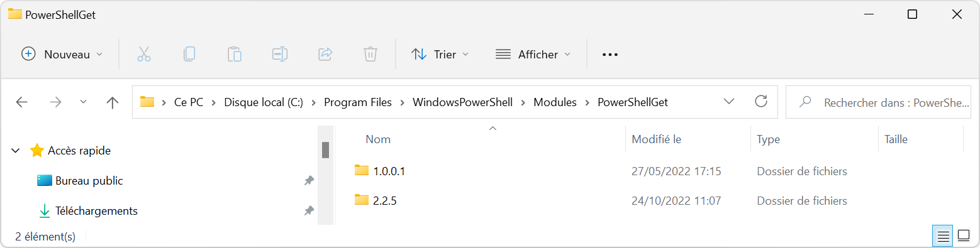
Task: Click the Copy icon in toolbar
Action: 189,55
